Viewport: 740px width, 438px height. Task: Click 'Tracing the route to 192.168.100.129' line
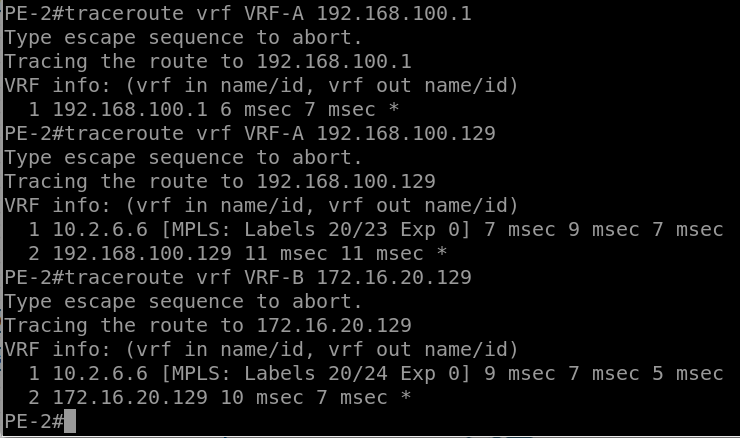pos(220,181)
